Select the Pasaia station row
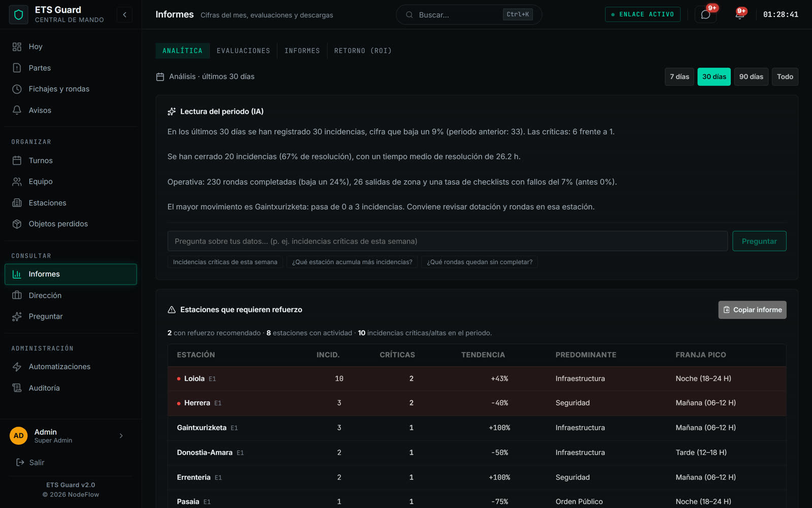Image resolution: width=812 pixels, height=508 pixels. (477, 499)
